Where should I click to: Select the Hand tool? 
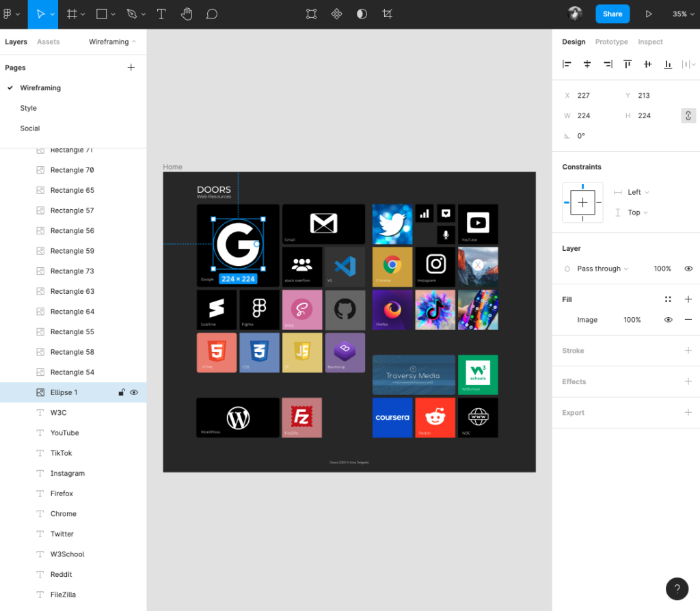tap(187, 14)
